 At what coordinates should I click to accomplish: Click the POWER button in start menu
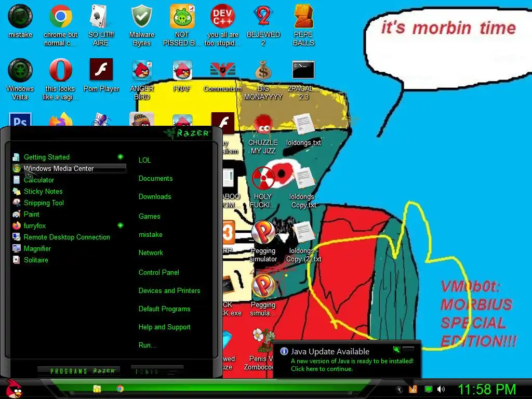tap(157, 371)
